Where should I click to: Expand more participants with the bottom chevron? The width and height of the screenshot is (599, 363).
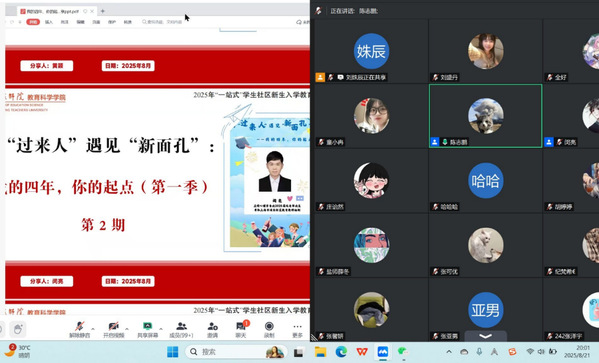click(486, 336)
